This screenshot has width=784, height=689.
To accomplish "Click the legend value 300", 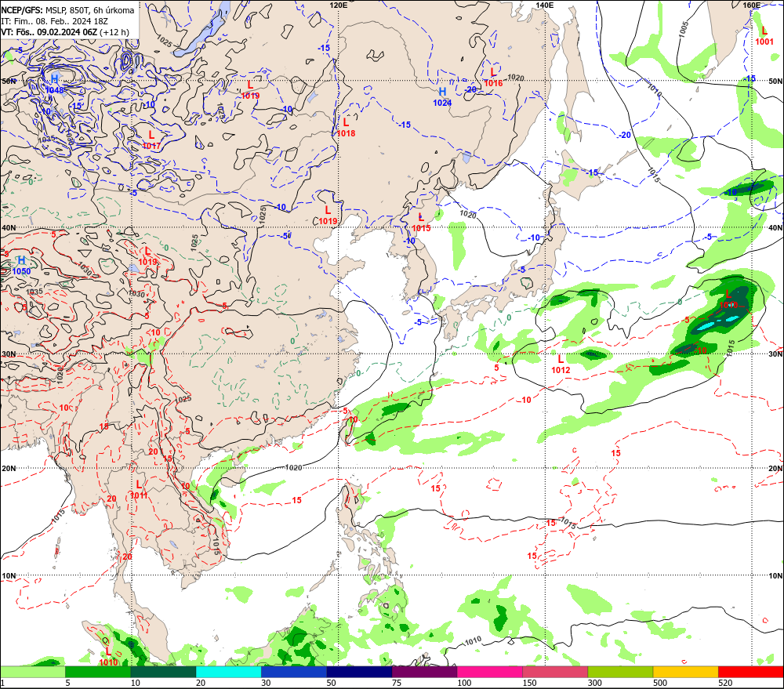I will [x=594, y=683].
